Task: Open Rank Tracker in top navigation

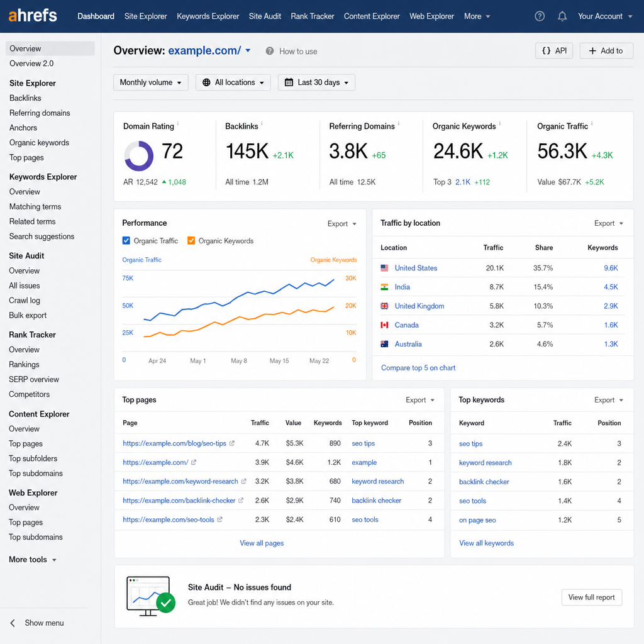Action: (x=313, y=16)
